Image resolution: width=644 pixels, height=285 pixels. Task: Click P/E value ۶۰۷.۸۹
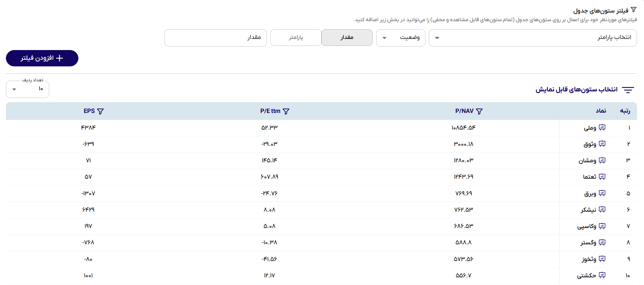coord(270,177)
